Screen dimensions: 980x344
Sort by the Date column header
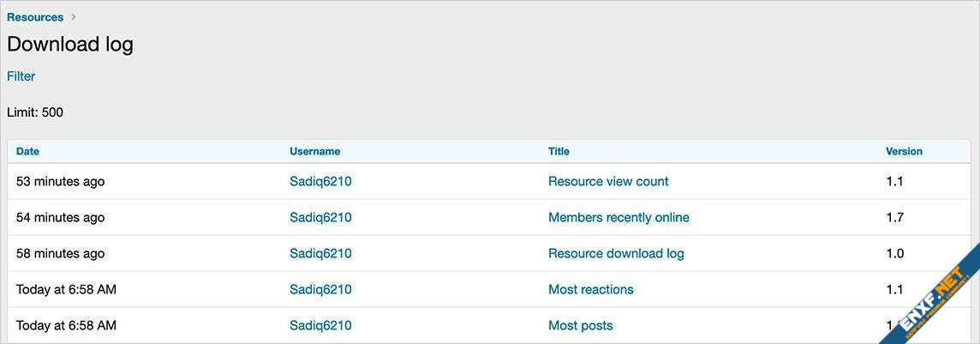(x=27, y=151)
